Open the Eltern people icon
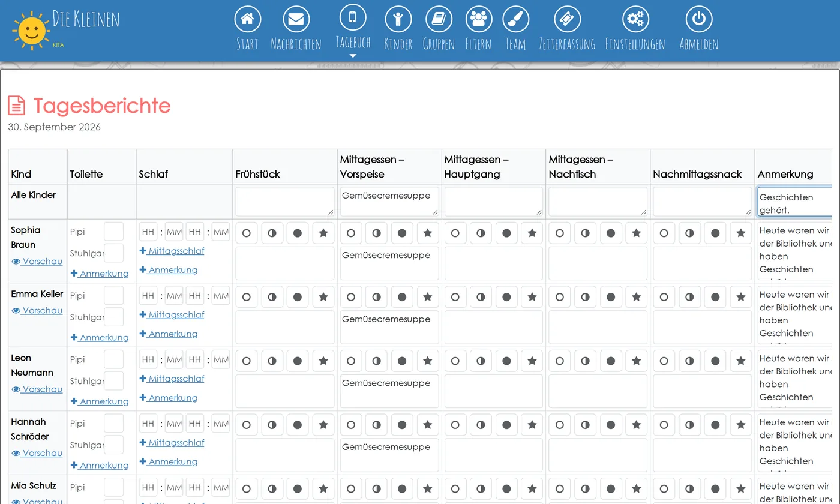This screenshot has width=840, height=504. pyautogui.click(x=478, y=19)
